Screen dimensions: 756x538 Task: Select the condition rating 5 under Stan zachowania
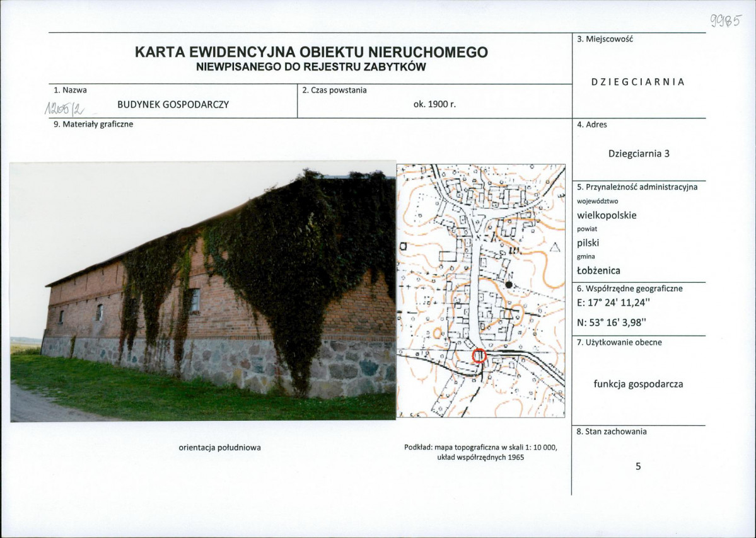[x=638, y=466]
